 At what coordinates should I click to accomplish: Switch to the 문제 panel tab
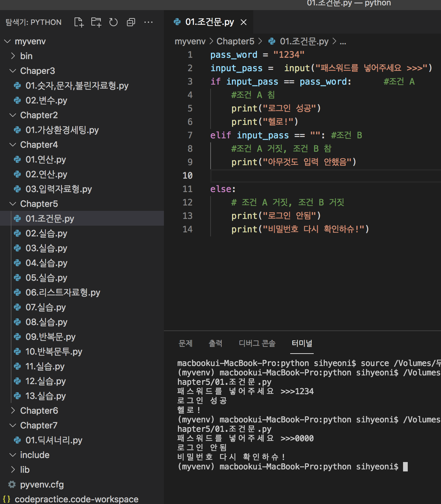pos(185,343)
